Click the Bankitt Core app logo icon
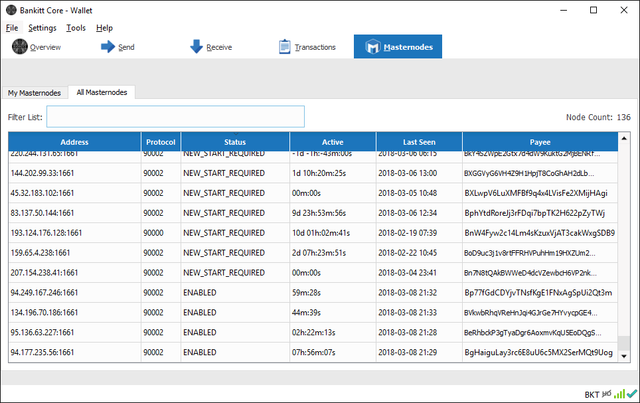 11,10
